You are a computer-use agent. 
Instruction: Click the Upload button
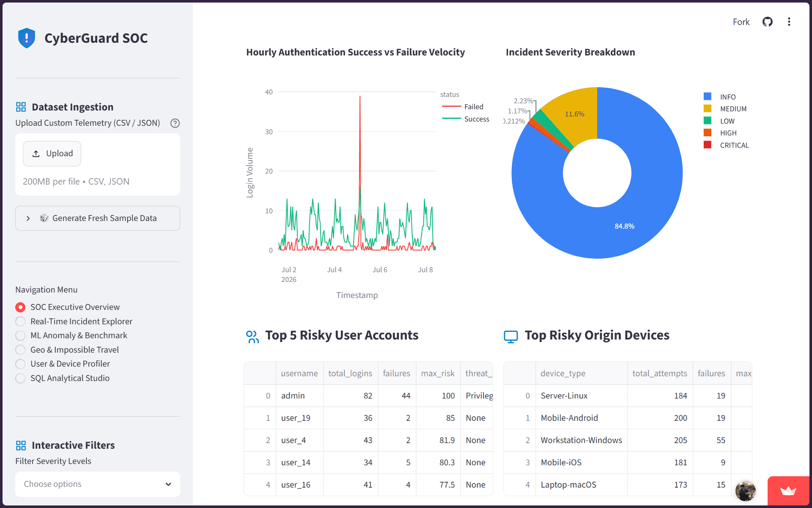[52, 154]
